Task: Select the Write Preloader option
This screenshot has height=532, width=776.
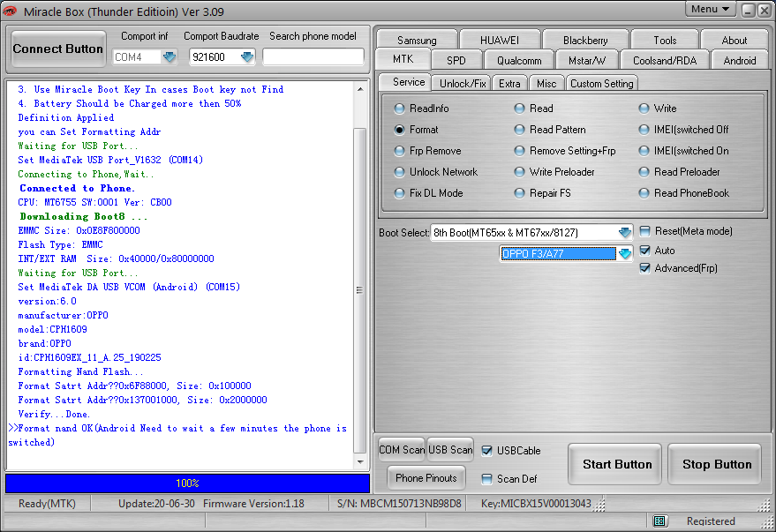Action: [554, 172]
